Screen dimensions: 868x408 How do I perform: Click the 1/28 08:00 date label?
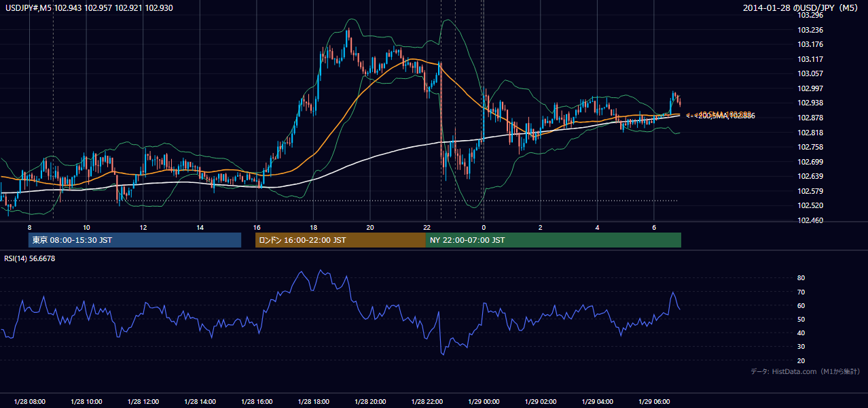click(29, 401)
